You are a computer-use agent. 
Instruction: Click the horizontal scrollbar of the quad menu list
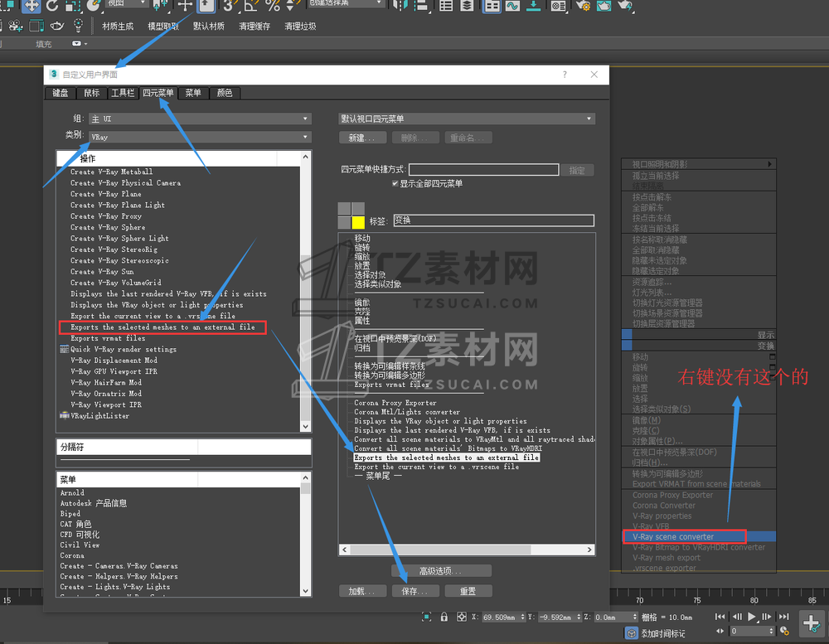coord(466,550)
